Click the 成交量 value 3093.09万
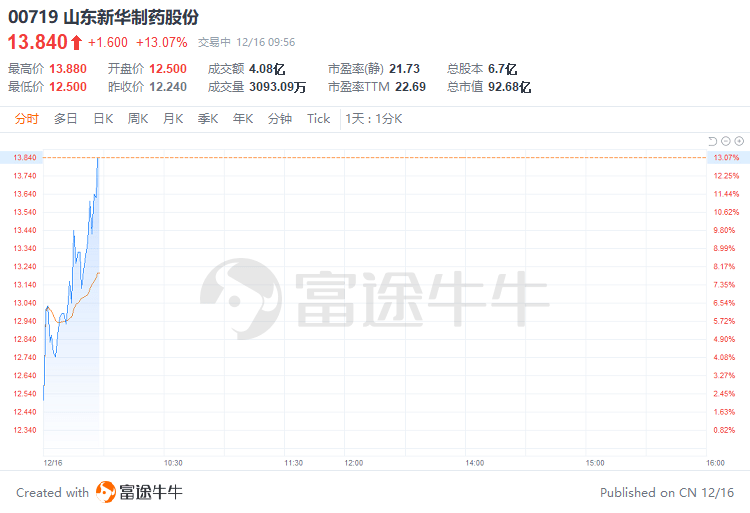The image size is (750, 513). point(277,87)
